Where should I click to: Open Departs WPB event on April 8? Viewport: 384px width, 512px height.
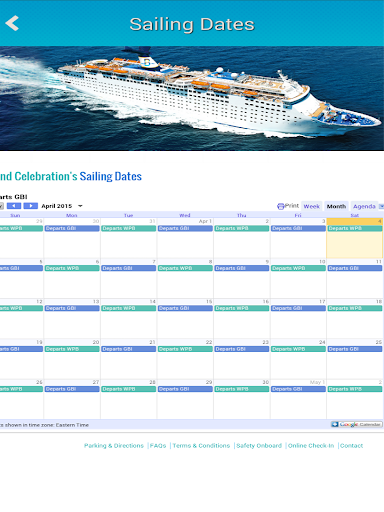tap(185, 268)
